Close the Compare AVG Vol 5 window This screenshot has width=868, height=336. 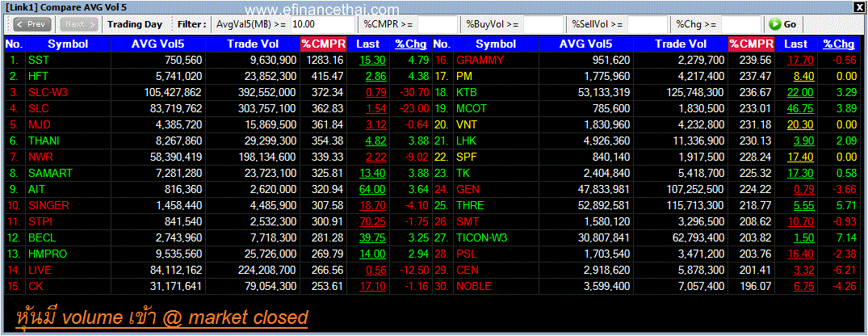click(858, 7)
